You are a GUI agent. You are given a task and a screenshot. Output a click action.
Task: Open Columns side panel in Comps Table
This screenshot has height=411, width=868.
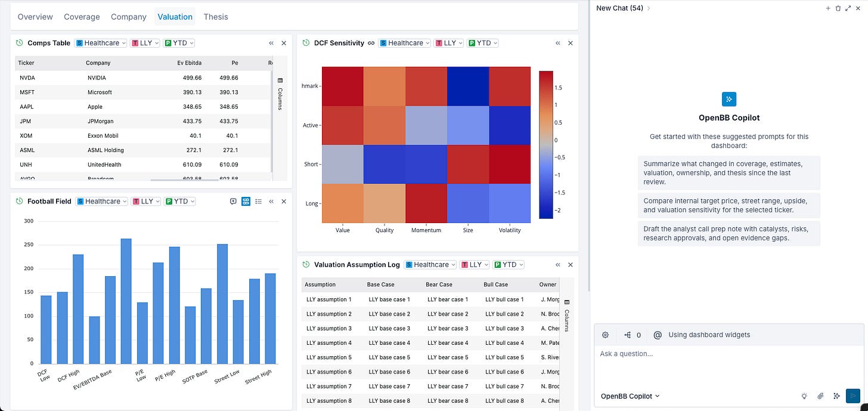click(280, 94)
